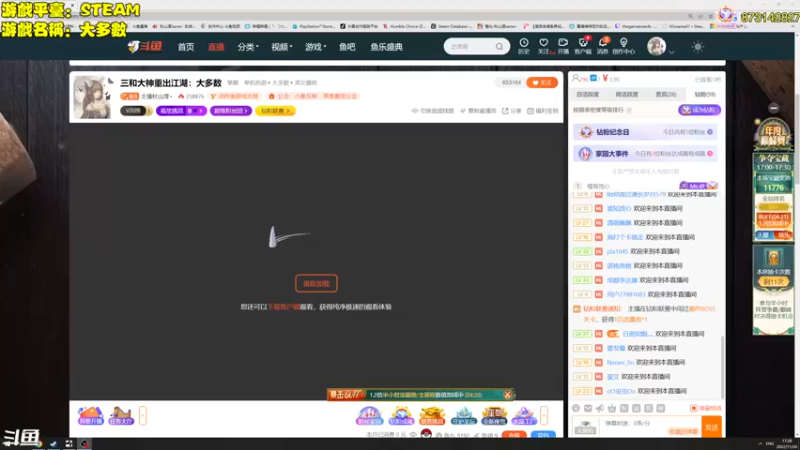
Task: Click the purple 成为钻粉 button
Action: click(699, 110)
